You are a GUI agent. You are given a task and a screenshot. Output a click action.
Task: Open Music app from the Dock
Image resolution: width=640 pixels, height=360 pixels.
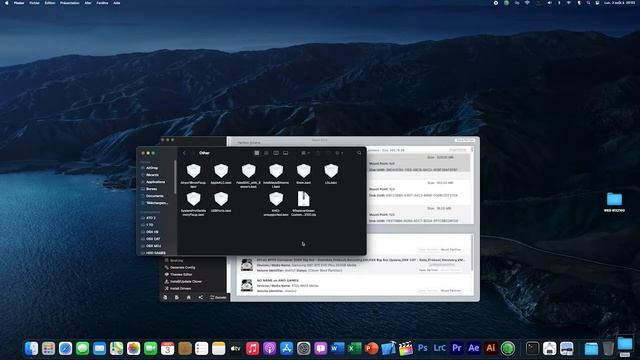(252, 348)
